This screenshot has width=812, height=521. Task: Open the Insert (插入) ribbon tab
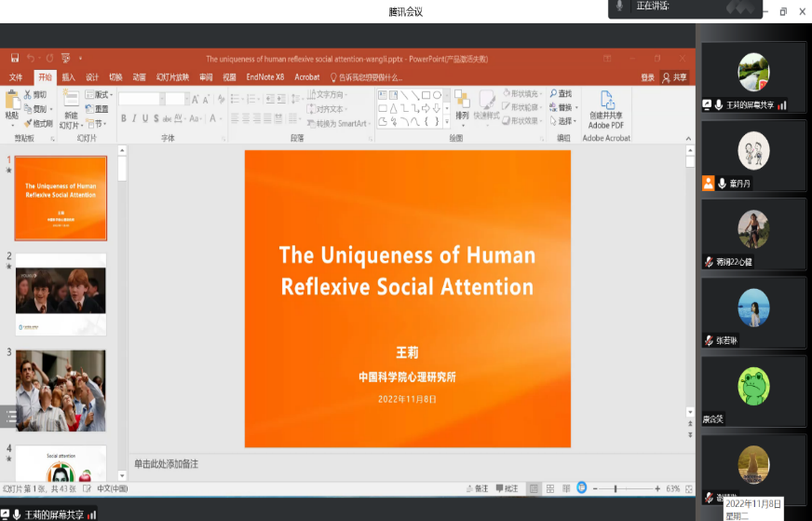69,77
